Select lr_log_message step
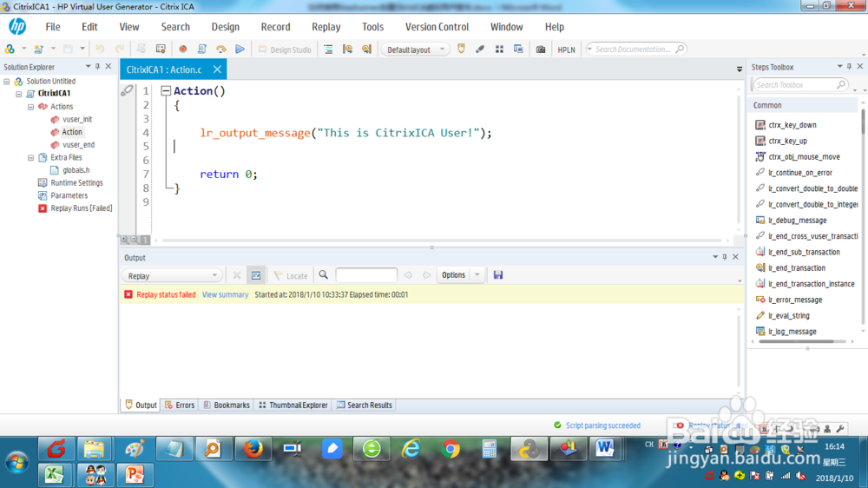 [x=792, y=332]
